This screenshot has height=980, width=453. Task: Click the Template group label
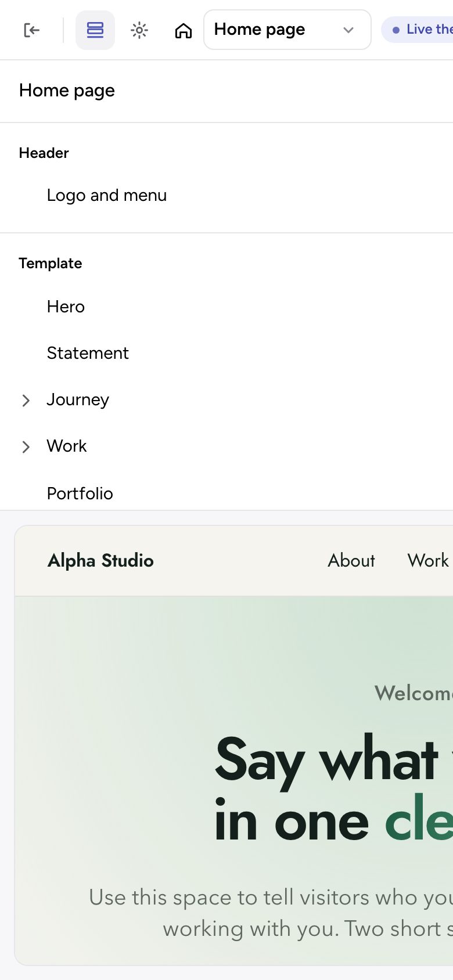(x=51, y=264)
